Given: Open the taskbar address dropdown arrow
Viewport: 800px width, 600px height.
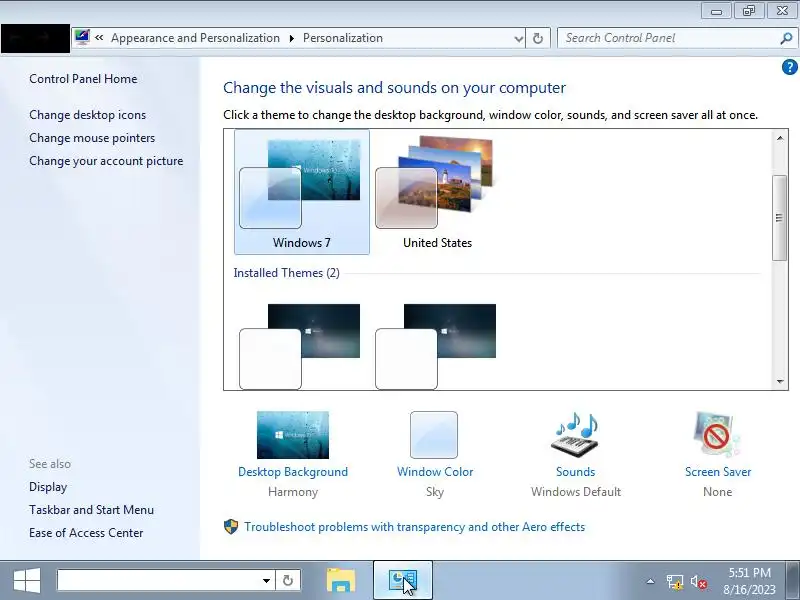Looking at the screenshot, I should click(266, 580).
